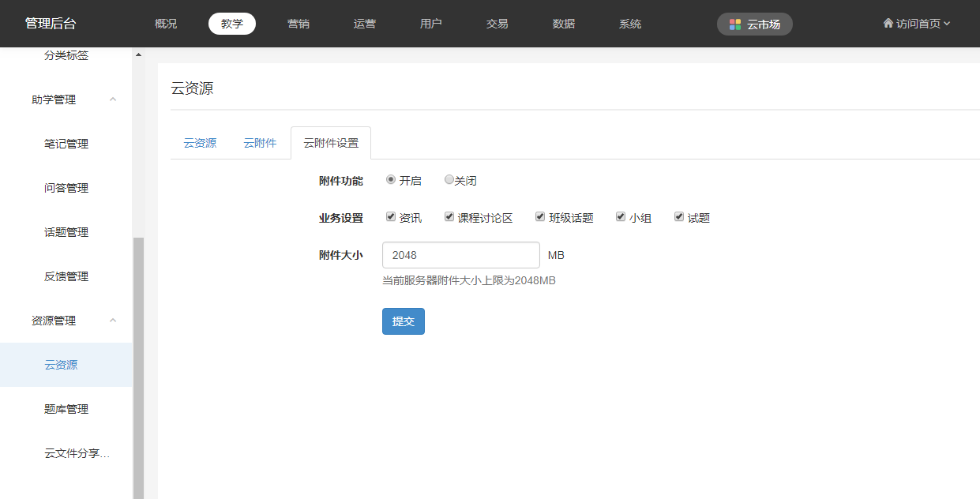This screenshot has width=980, height=499.
Task: Collapse the 助学管理 sidebar section
Action: click(113, 99)
